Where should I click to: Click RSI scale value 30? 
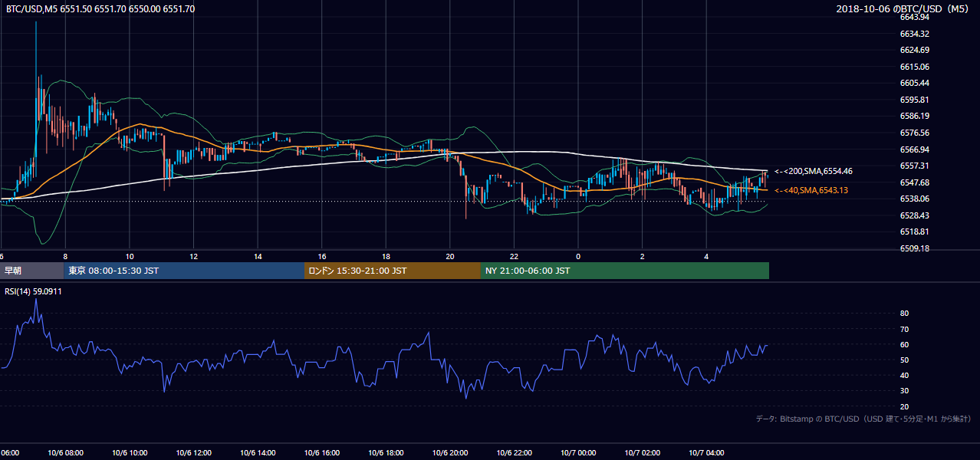pos(904,391)
